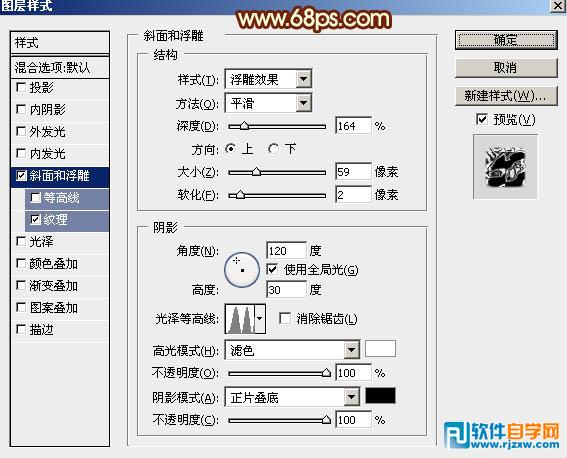Expand the gloss contour picker arrow
The width and height of the screenshot is (567, 458).
[260, 319]
